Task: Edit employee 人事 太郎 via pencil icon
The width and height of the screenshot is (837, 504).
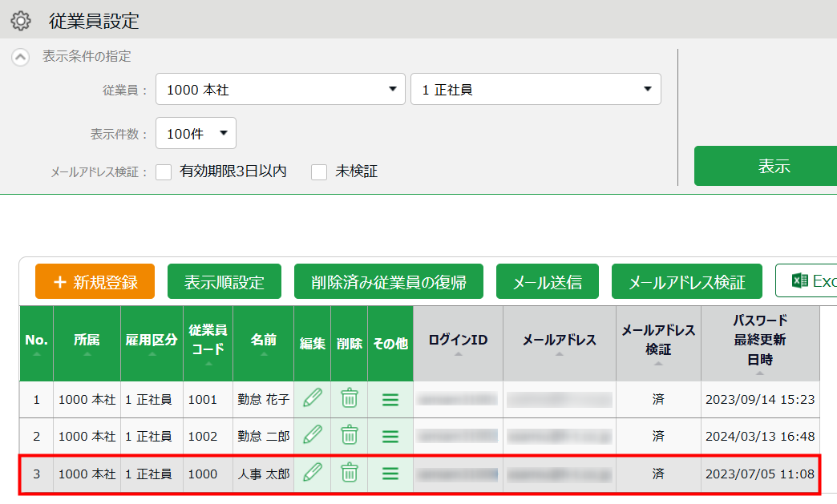Action: pos(312,474)
